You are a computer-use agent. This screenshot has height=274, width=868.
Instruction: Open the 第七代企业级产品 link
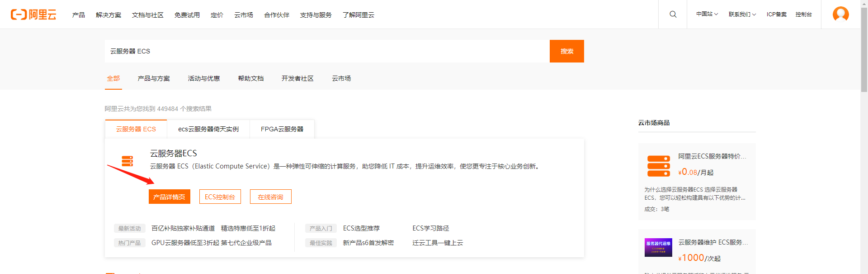pos(246,243)
